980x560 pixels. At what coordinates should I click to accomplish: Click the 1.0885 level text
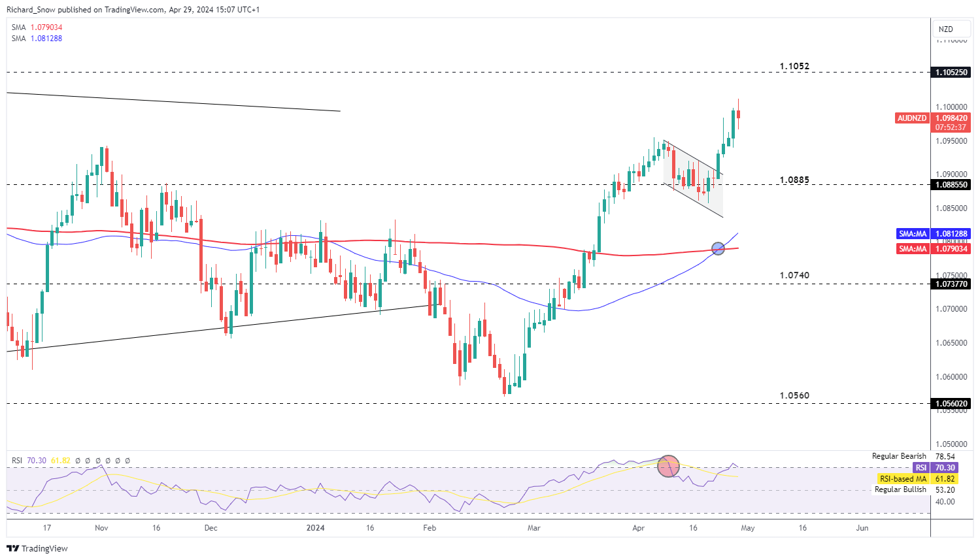coord(794,180)
